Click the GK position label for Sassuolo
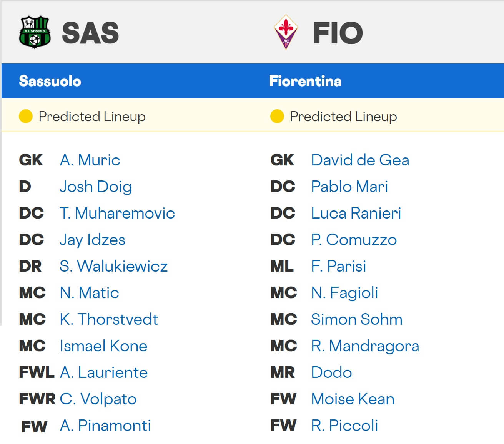The image size is (504, 444). pos(30,160)
